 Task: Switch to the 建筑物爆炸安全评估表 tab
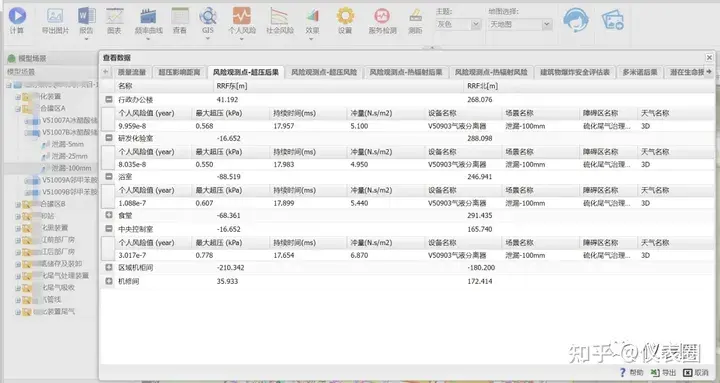click(574, 72)
